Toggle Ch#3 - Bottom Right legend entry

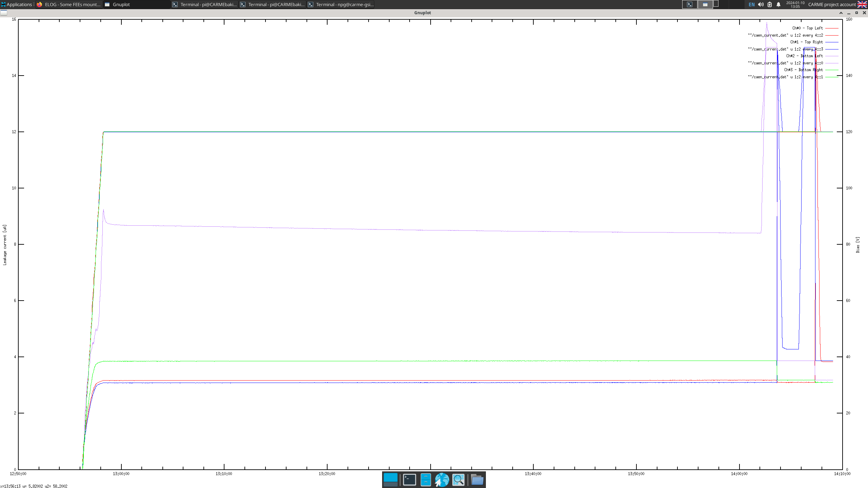[x=803, y=70]
